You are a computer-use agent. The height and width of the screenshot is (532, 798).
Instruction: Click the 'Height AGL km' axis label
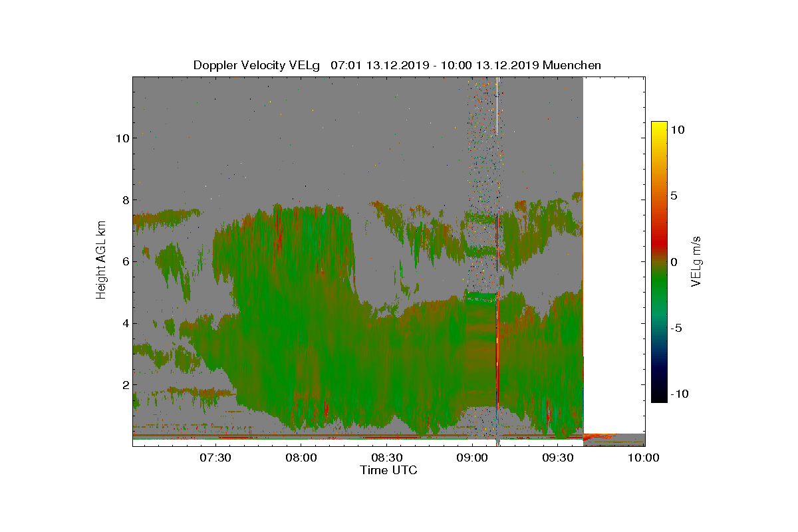(101, 261)
